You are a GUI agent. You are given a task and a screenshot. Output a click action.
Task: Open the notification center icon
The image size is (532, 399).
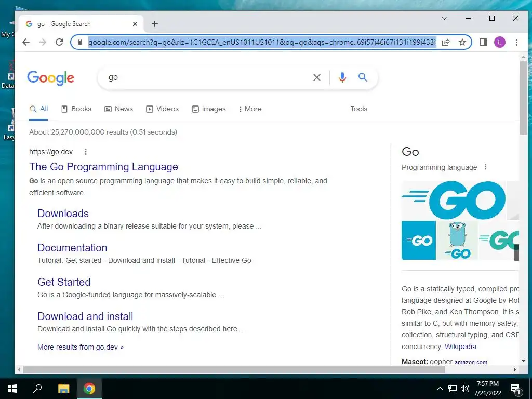[x=516, y=389]
